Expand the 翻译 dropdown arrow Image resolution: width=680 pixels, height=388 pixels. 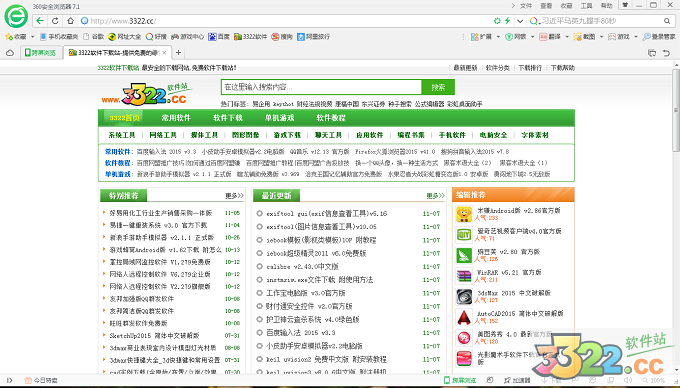[567, 37]
